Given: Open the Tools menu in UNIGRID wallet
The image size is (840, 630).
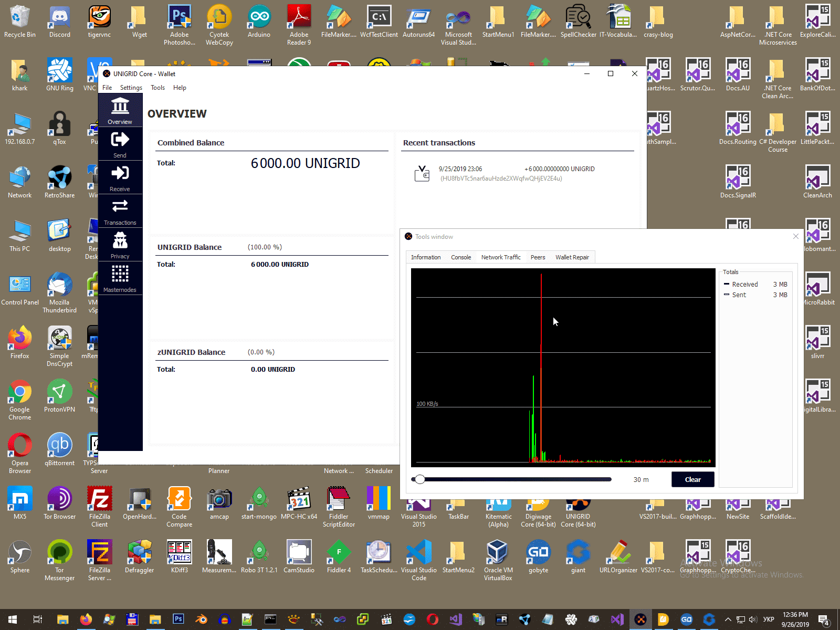Looking at the screenshot, I should click(158, 88).
